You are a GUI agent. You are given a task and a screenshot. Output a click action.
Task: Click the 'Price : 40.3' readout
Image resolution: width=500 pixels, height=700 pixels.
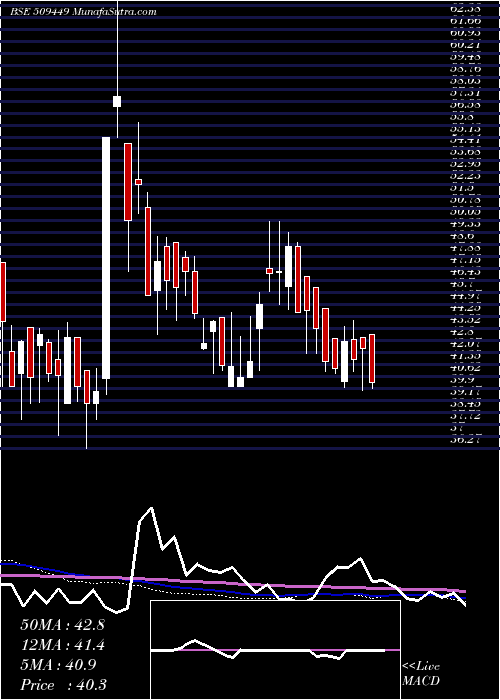(63, 685)
